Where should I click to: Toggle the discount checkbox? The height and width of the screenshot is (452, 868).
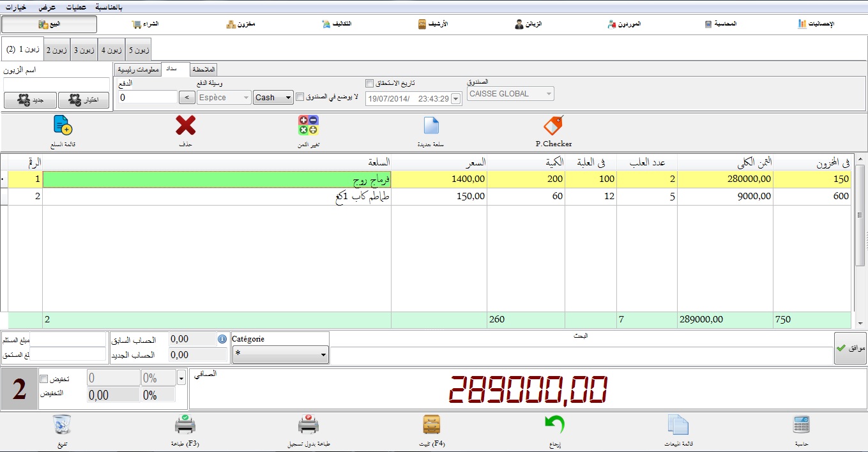[44, 379]
